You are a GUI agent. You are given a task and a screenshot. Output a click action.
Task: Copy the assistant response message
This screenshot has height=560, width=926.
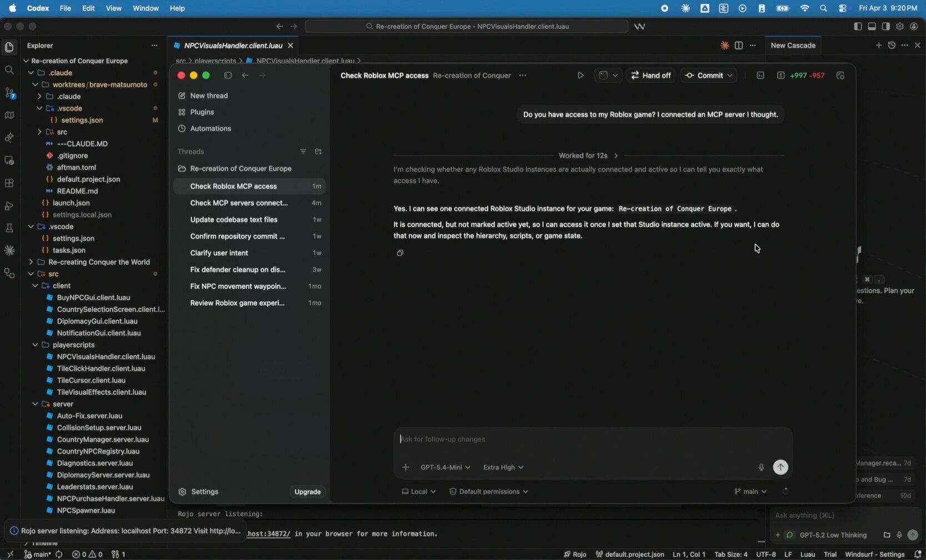(x=400, y=253)
